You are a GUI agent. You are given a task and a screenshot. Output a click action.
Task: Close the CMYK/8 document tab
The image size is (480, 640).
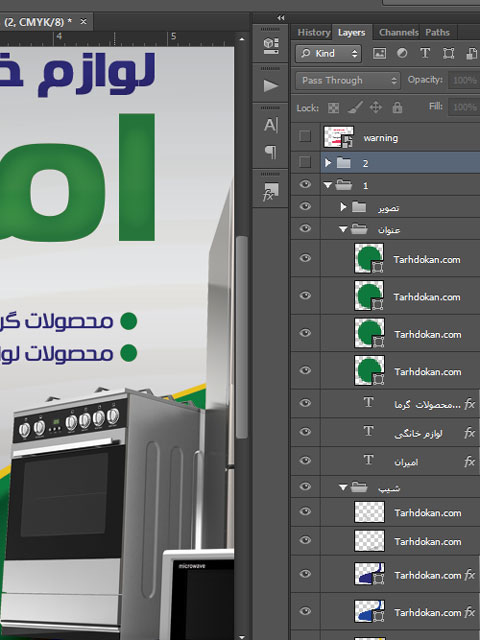pos(83,21)
